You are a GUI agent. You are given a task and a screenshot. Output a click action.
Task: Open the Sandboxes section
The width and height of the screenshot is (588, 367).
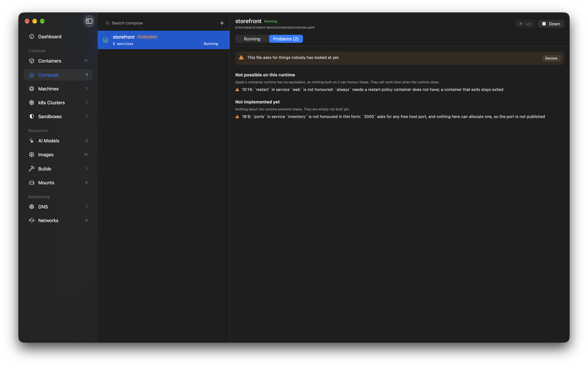coord(58,117)
